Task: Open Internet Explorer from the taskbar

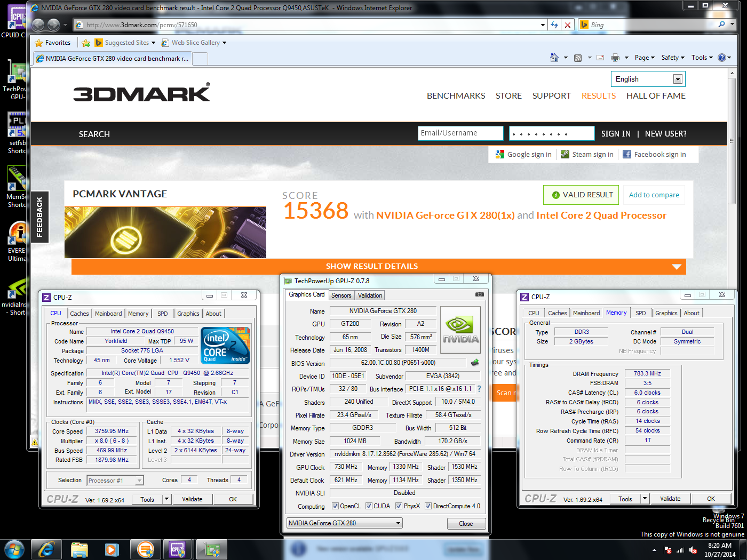Action: coord(46,549)
